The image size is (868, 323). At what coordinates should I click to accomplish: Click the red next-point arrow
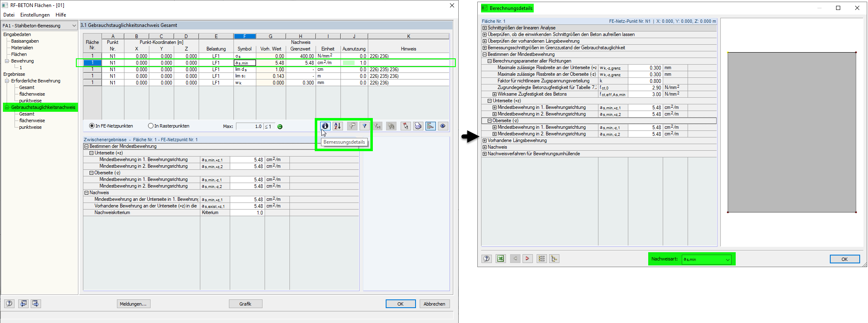point(528,259)
